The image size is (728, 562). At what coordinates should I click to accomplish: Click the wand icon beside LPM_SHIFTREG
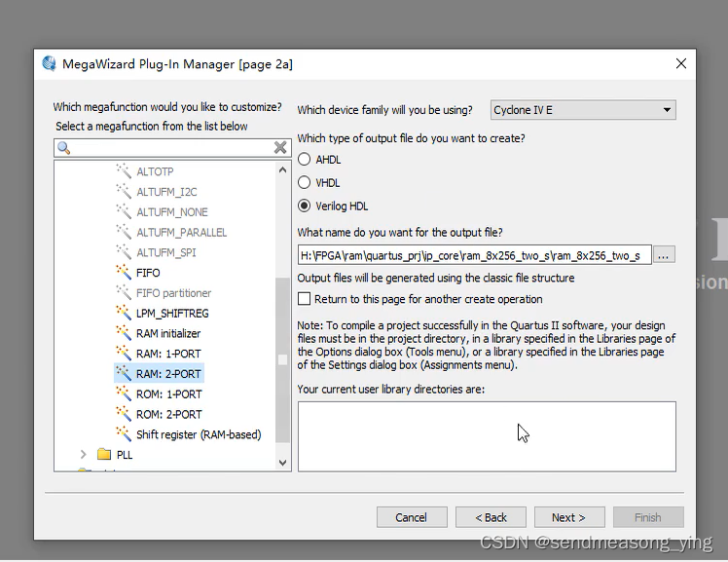coord(124,312)
